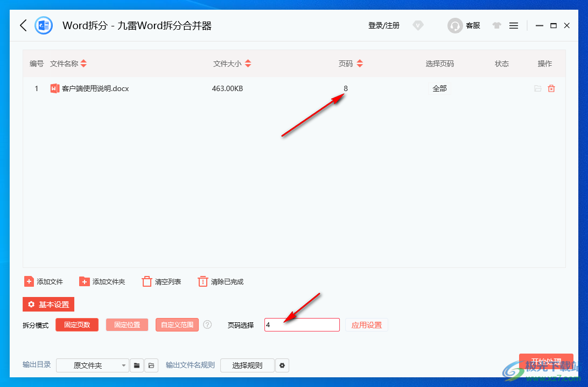The height and width of the screenshot is (387, 588).
Task: Select 自定义范围 split mode
Action: 177,324
